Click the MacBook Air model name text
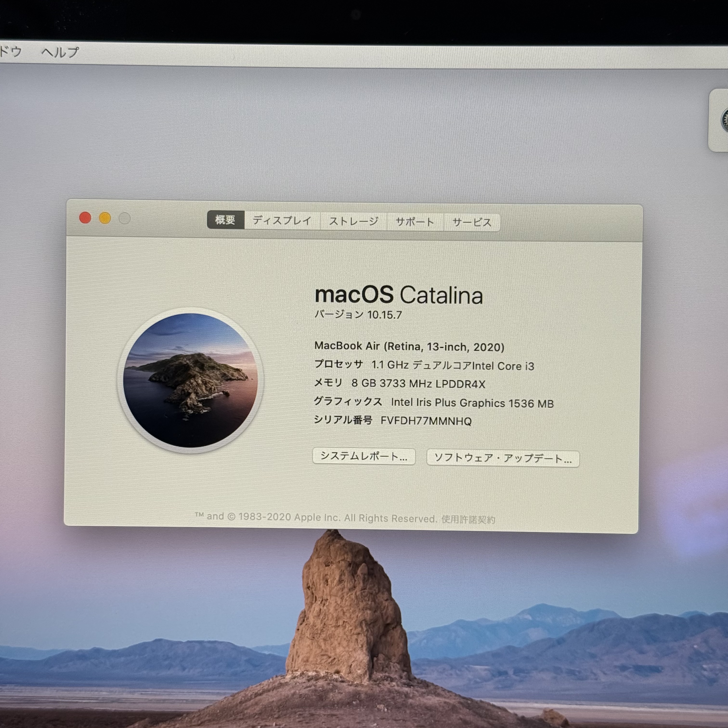This screenshot has width=728, height=728. [x=409, y=346]
